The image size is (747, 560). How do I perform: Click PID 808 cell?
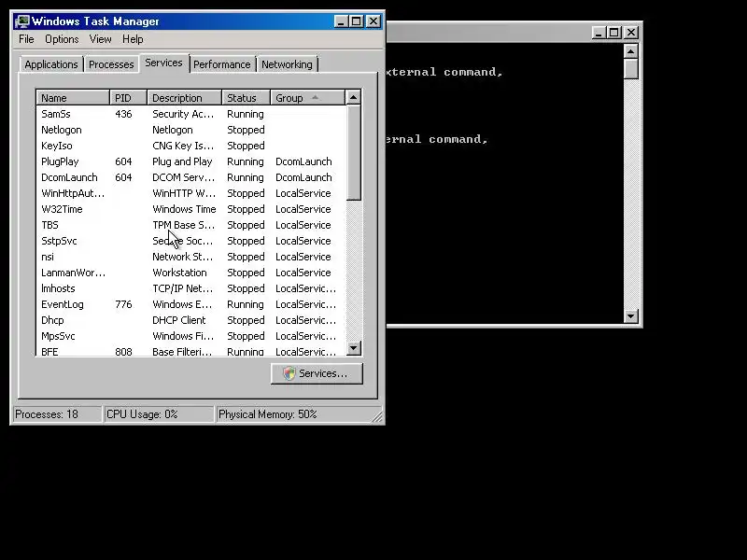click(x=123, y=352)
